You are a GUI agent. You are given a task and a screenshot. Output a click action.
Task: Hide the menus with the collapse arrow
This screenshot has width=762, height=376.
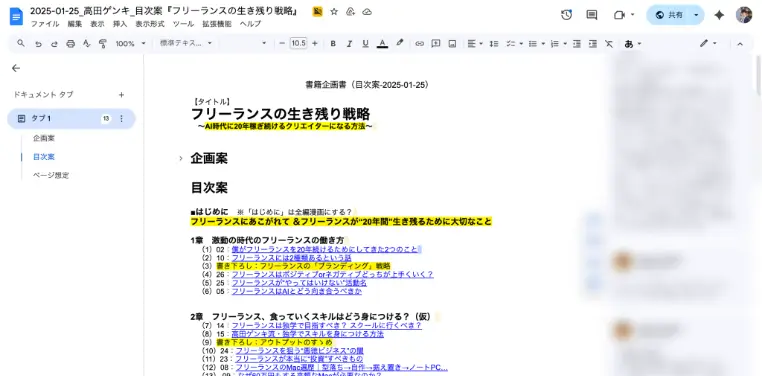(740, 44)
